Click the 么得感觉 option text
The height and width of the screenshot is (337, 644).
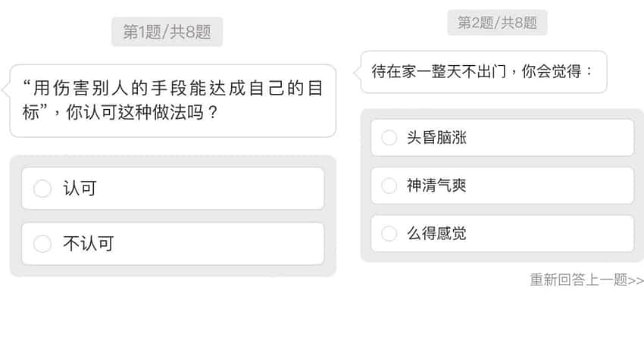(x=436, y=233)
